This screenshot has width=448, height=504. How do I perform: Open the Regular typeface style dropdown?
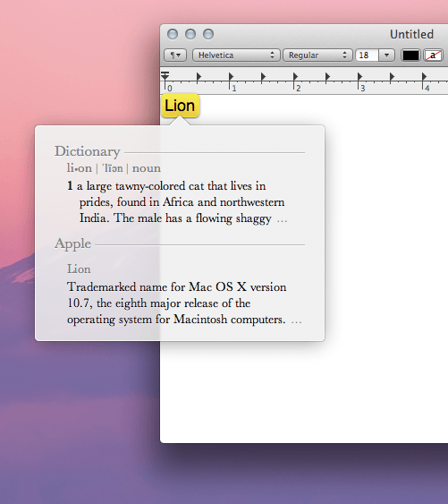click(x=317, y=56)
